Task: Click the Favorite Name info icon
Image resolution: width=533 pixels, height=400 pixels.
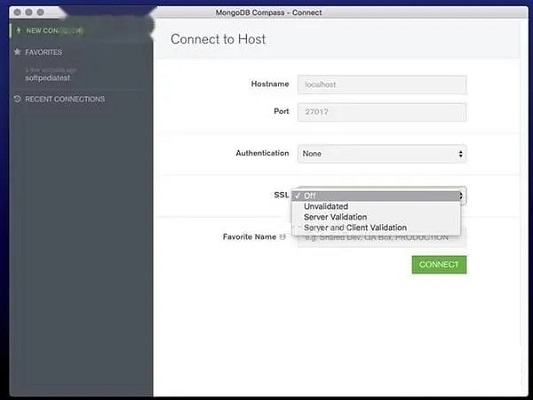Action: pos(282,237)
